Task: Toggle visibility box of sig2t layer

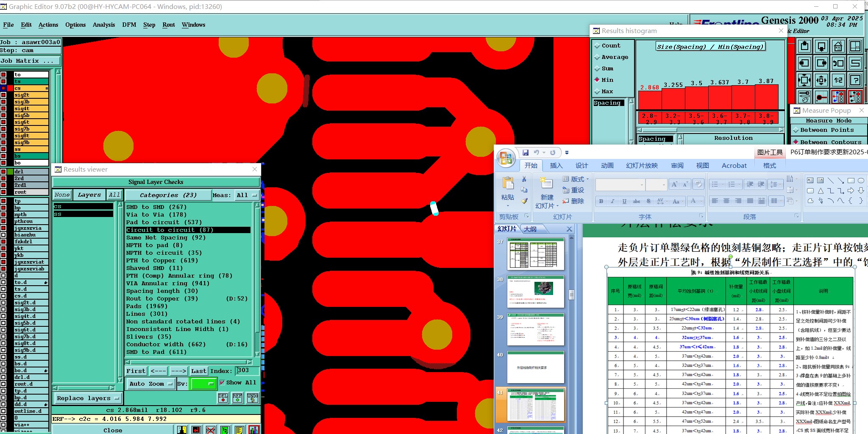Action: pos(3,95)
